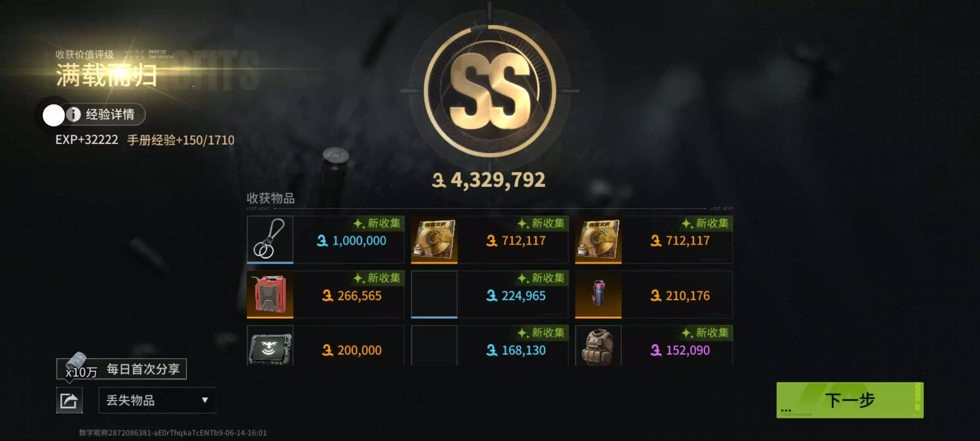Click the 下一步 button
The width and height of the screenshot is (980, 441).
point(850,400)
